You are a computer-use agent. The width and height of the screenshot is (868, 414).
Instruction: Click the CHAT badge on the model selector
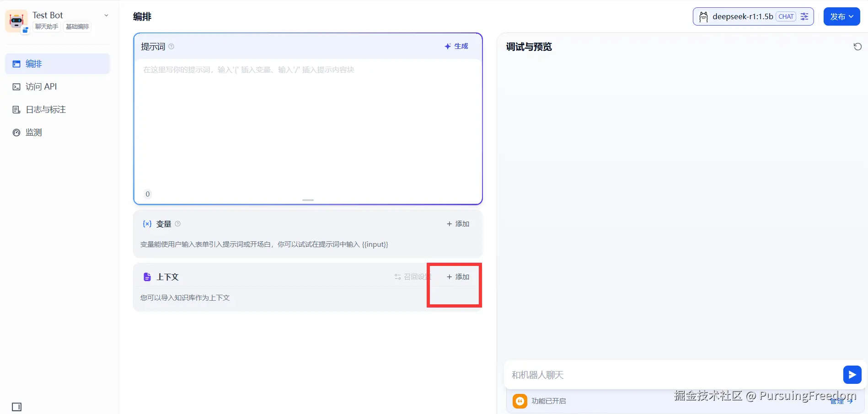point(786,16)
